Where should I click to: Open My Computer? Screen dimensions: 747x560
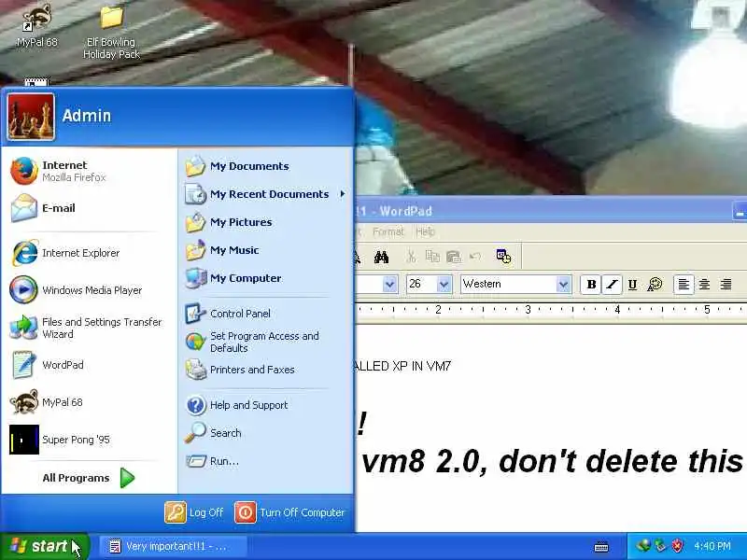point(265,278)
